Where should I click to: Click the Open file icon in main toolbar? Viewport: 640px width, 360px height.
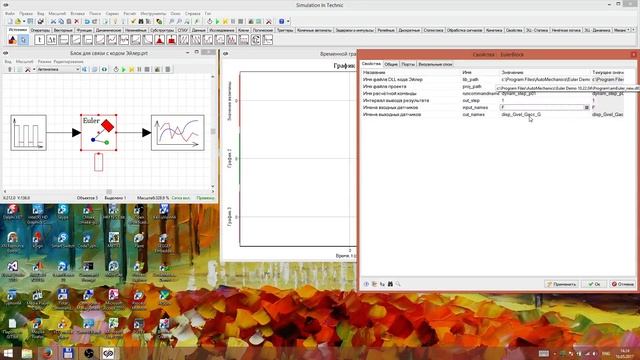[18, 21]
